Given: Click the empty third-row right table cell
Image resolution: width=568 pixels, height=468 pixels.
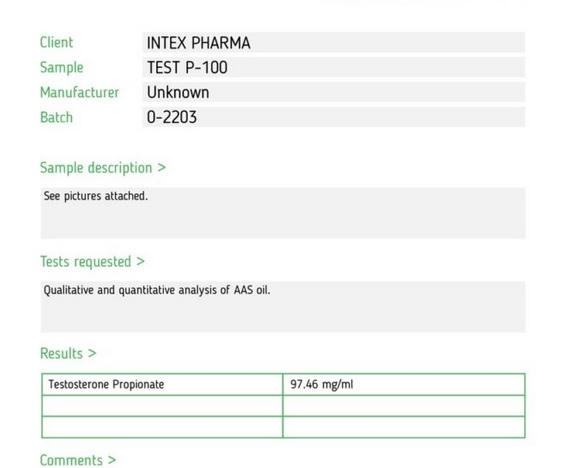Looking at the screenshot, I should tap(404, 427).
